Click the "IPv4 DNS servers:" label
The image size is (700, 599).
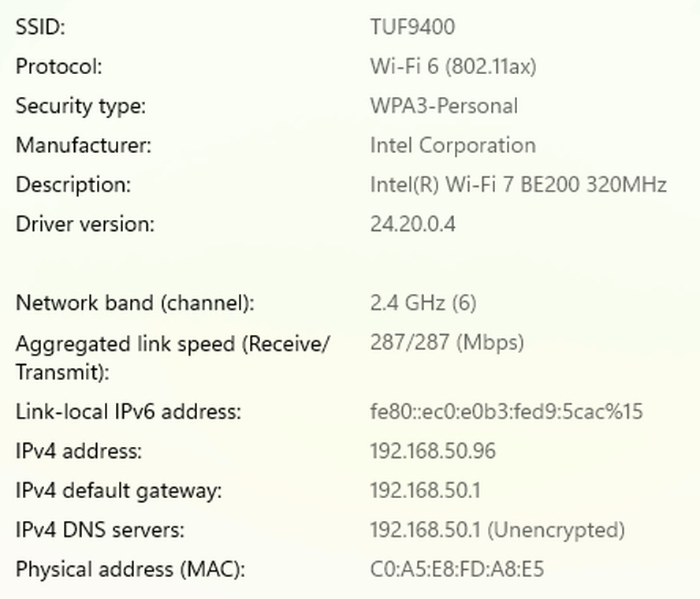click(100, 530)
